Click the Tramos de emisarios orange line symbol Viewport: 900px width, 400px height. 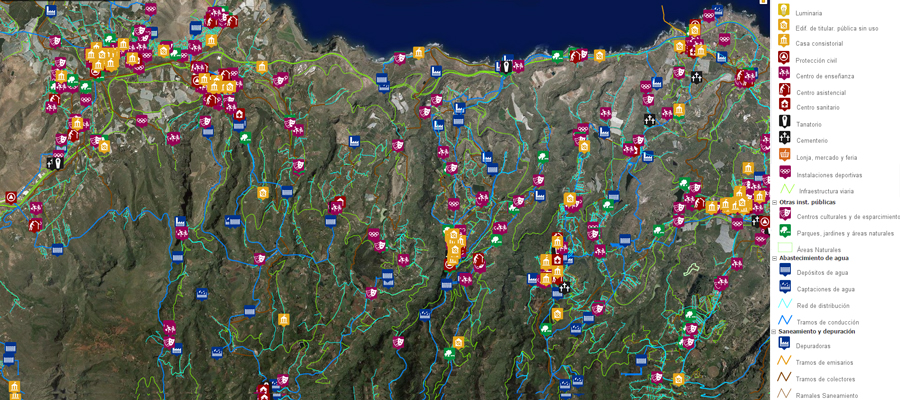click(784, 361)
